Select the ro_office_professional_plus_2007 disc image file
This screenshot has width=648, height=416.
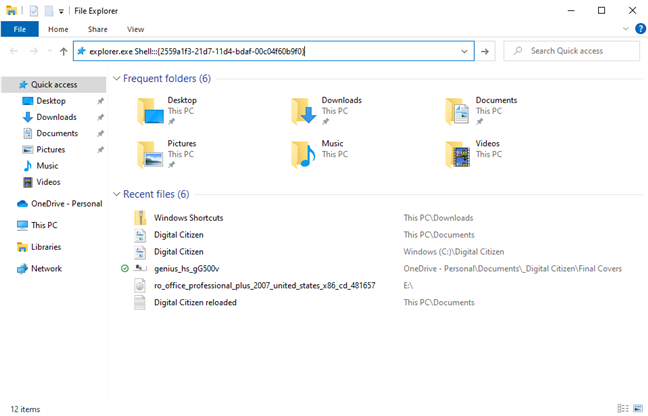(x=264, y=285)
